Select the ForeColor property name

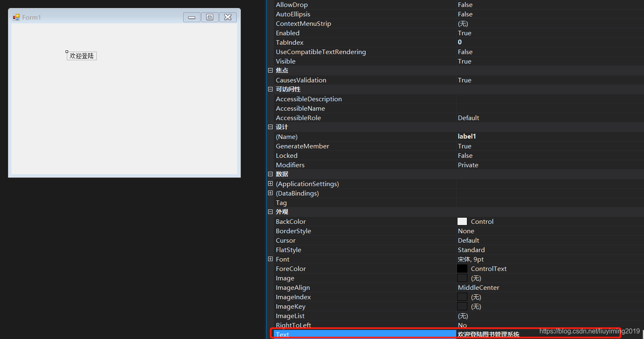(291, 268)
